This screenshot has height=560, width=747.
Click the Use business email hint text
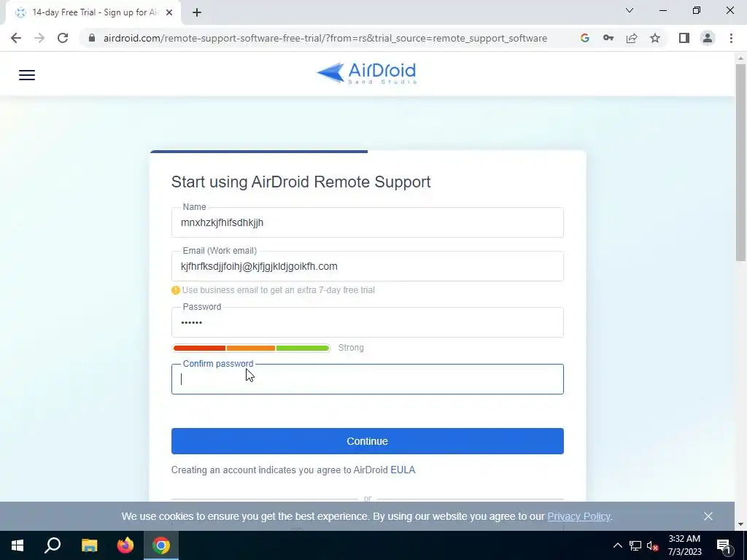coord(278,290)
